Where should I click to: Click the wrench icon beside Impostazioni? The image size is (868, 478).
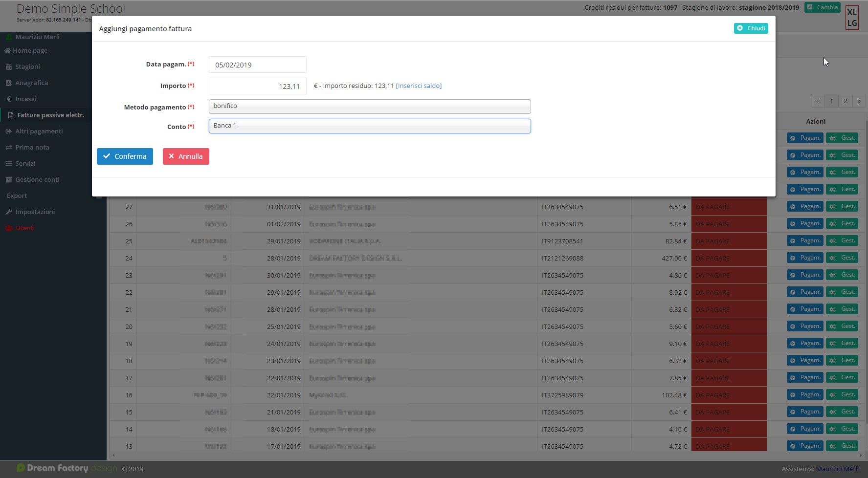point(8,212)
